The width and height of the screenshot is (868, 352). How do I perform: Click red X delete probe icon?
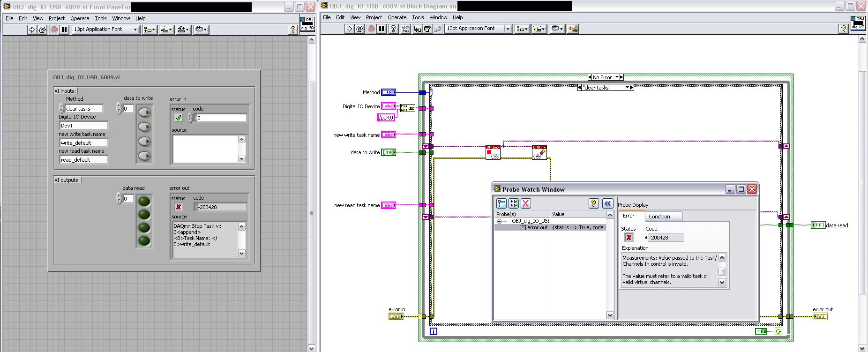tap(525, 203)
